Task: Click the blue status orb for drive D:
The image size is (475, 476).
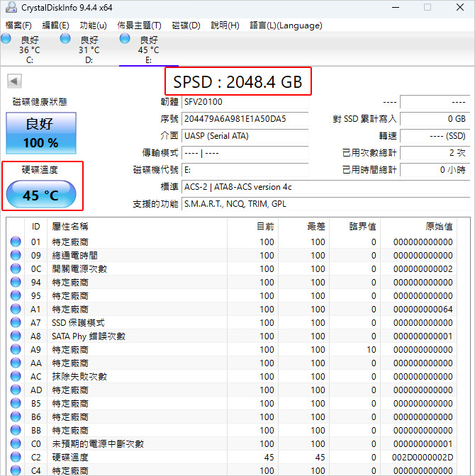Action: click(65, 39)
